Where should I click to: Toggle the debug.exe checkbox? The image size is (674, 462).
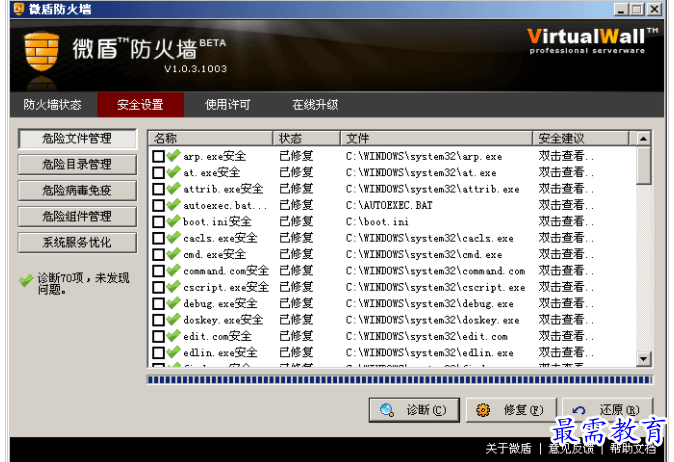click(158, 303)
